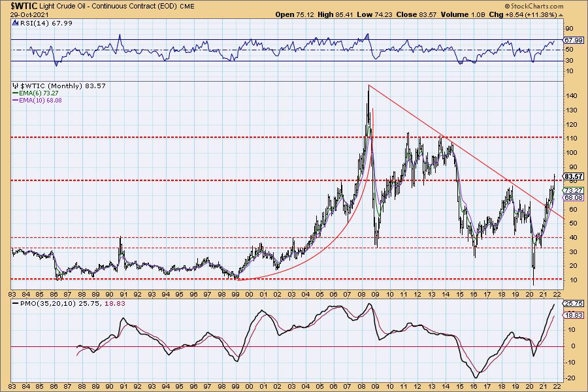The height and width of the screenshot is (392, 588).
Task: Click the small line icon before RSI(14)
Action: (x=15, y=24)
